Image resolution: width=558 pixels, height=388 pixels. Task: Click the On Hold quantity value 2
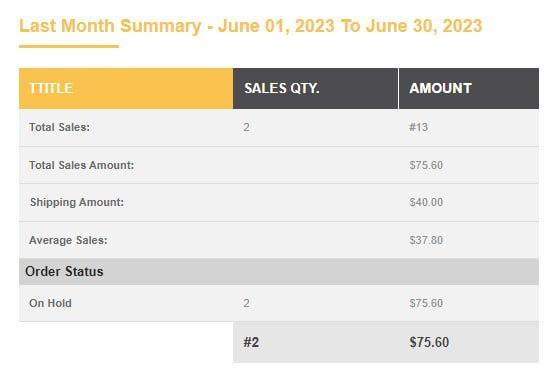pos(246,303)
